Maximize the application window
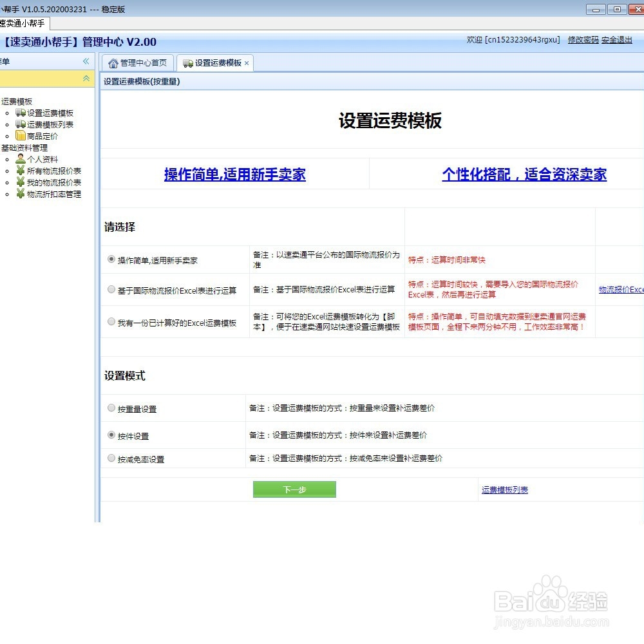Image resolution: width=644 pixels, height=644 pixels. click(x=617, y=9)
